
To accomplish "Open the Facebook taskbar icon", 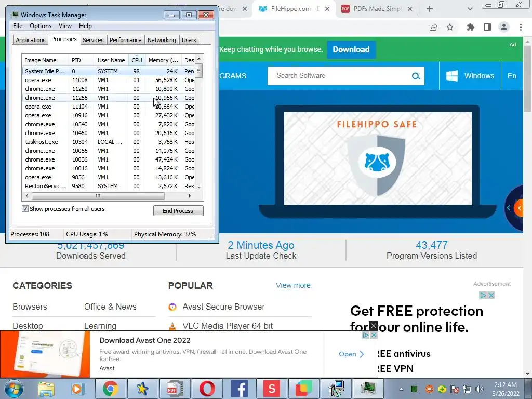I will coord(239,389).
